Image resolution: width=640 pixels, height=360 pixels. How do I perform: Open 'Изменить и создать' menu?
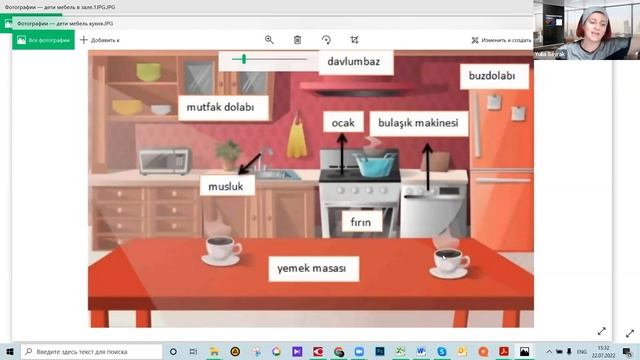[x=502, y=40]
